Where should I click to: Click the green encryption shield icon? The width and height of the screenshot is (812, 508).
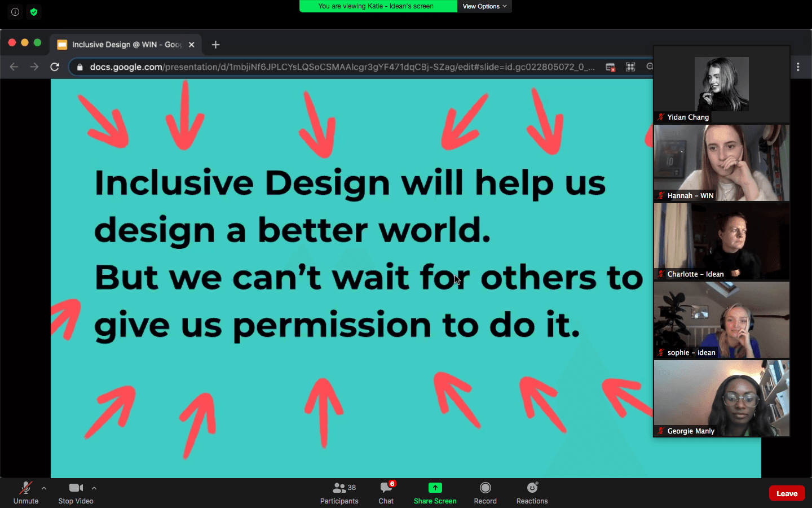coord(34,11)
